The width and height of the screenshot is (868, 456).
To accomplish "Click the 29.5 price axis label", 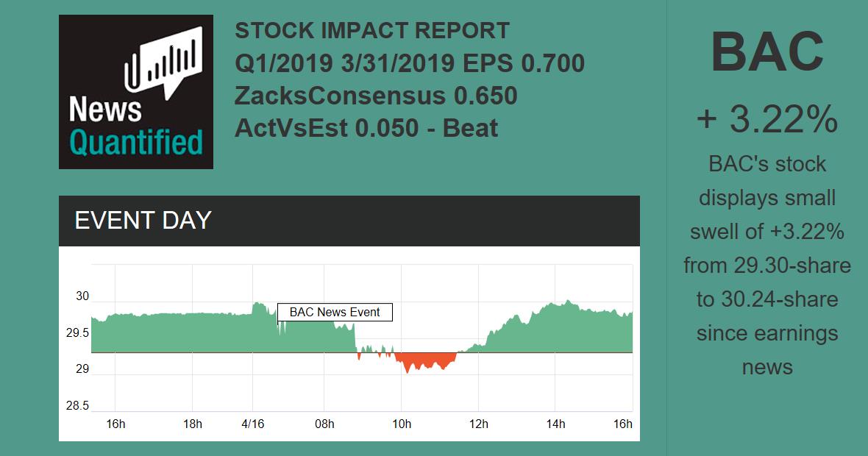I will [78, 333].
